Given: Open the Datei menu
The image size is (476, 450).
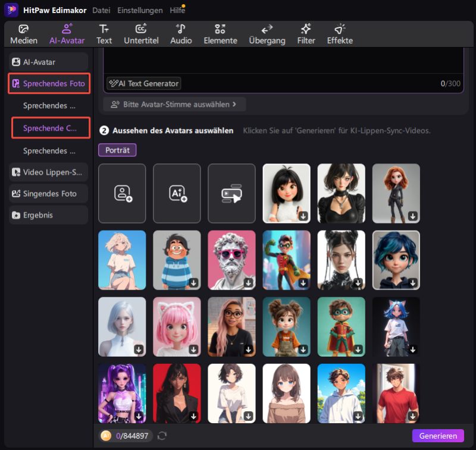Looking at the screenshot, I should [101, 10].
